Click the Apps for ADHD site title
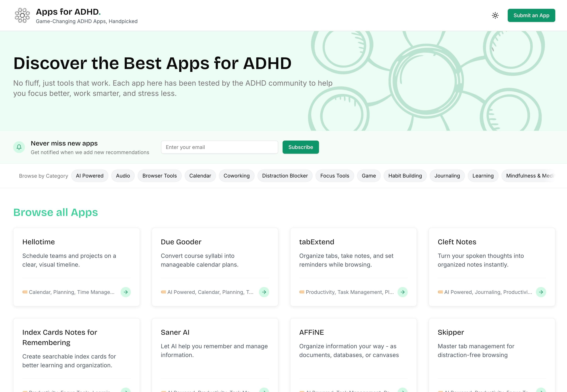Screen dimensions: 567x392 point(68,12)
